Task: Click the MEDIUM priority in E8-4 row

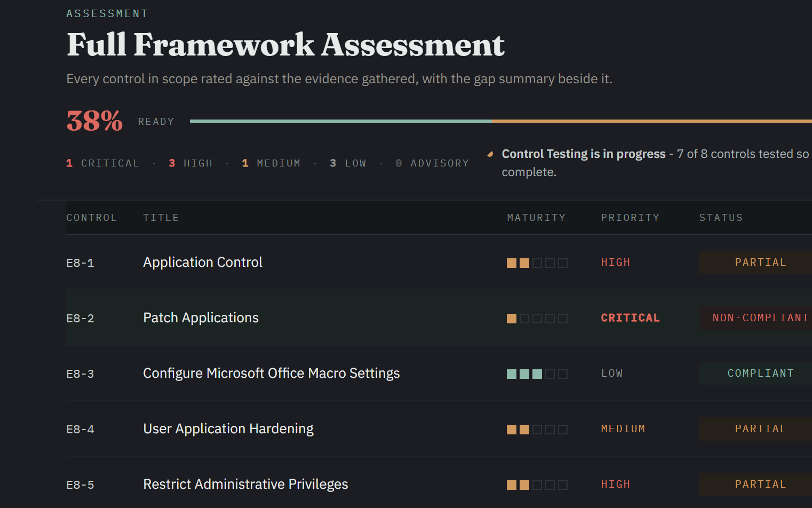Action: (623, 429)
